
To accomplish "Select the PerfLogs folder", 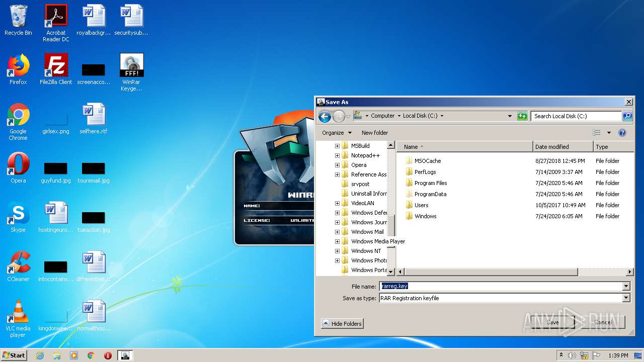I will (421, 172).
